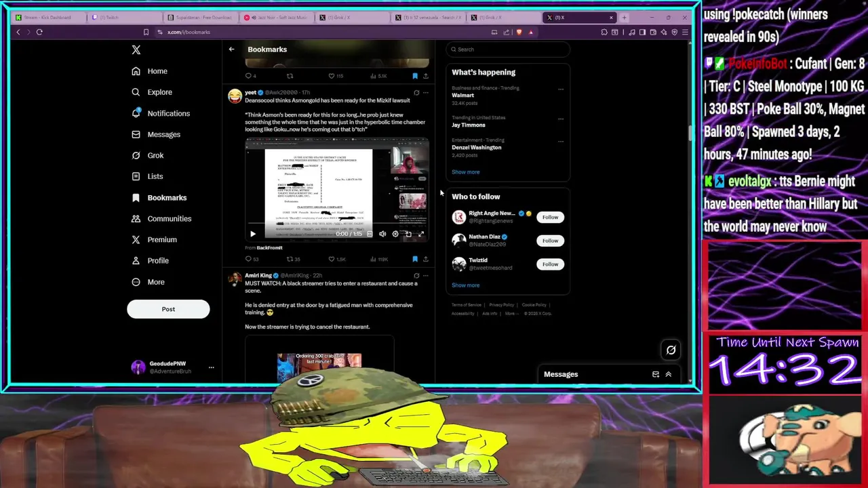The height and width of the screenshot is (488, 868).
Task: Enter fullscreen on the video
Action: pos(420,234)
